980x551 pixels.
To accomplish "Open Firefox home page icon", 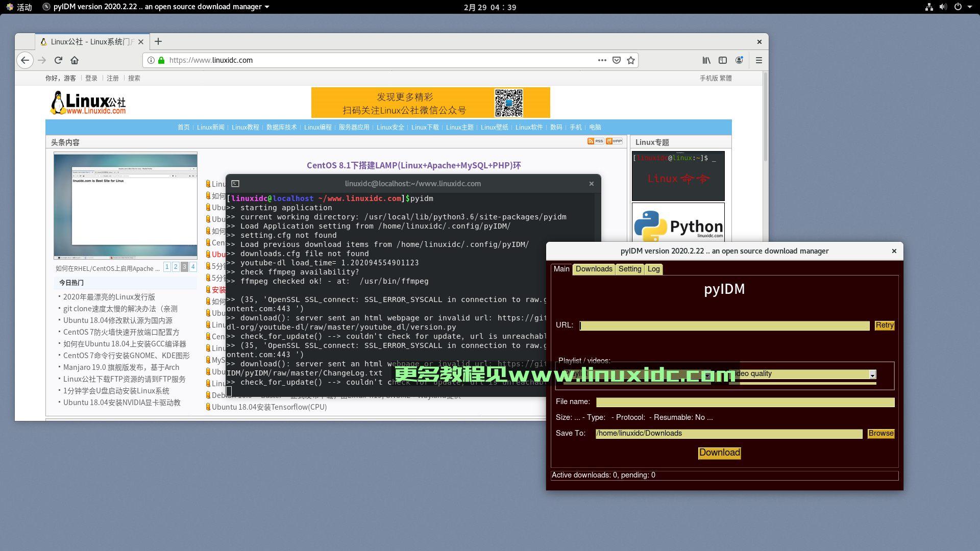I will coord(75,60).
